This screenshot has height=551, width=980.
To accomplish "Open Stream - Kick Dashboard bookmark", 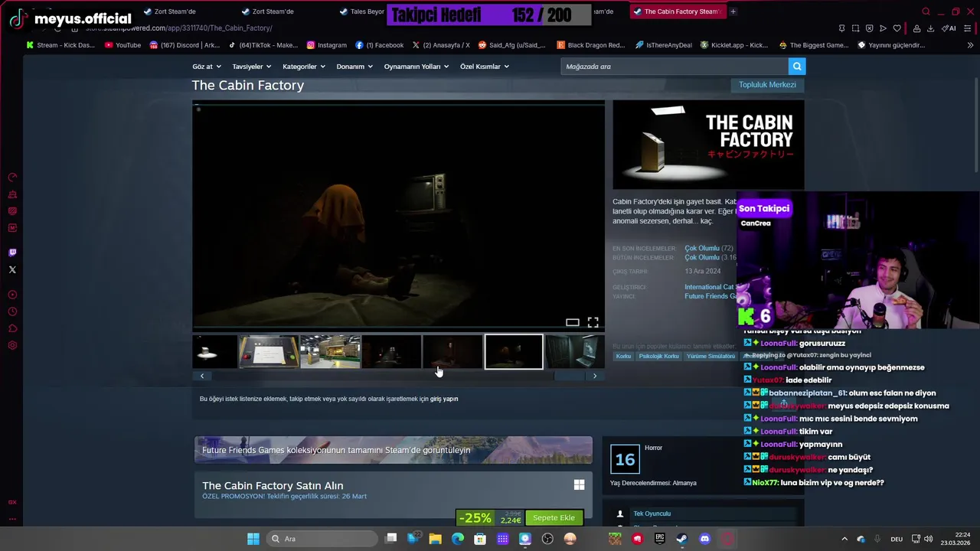I will 60,45.
